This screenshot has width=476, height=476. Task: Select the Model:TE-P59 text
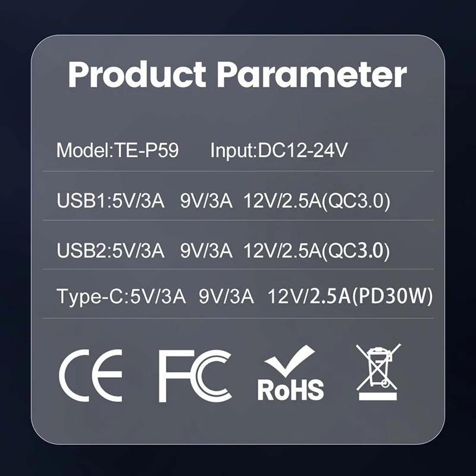click(x=117, y=150)
